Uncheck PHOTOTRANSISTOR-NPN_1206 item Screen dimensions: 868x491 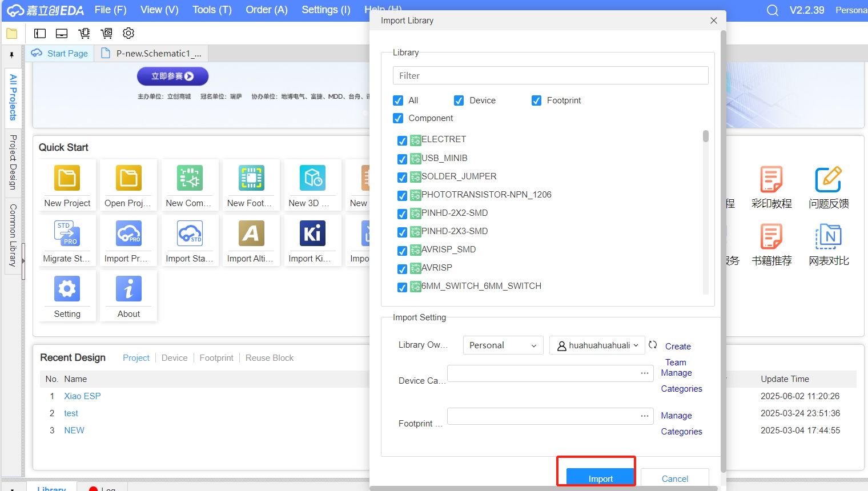402,195
